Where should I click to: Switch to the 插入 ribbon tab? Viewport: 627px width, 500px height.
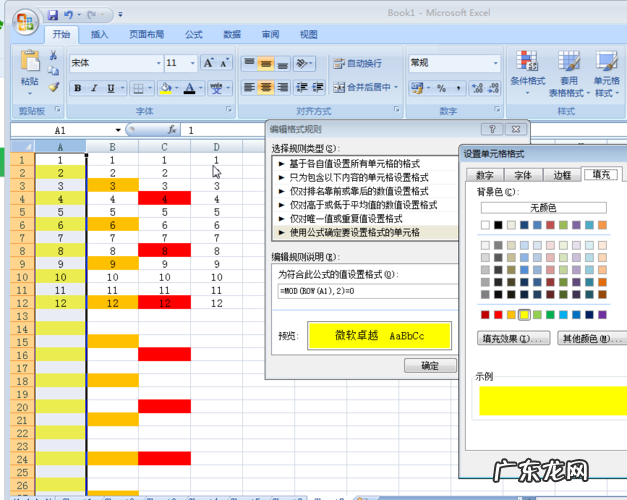(x=100, y=34)
